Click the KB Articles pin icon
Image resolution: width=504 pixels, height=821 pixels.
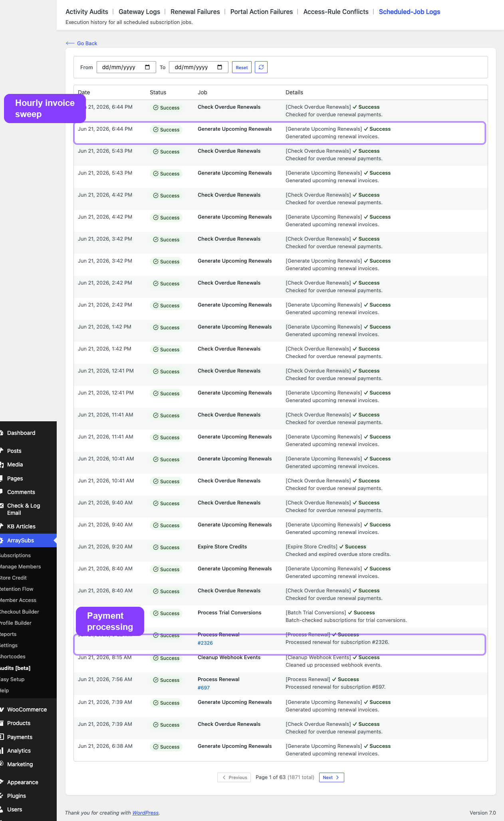[2, 526]
